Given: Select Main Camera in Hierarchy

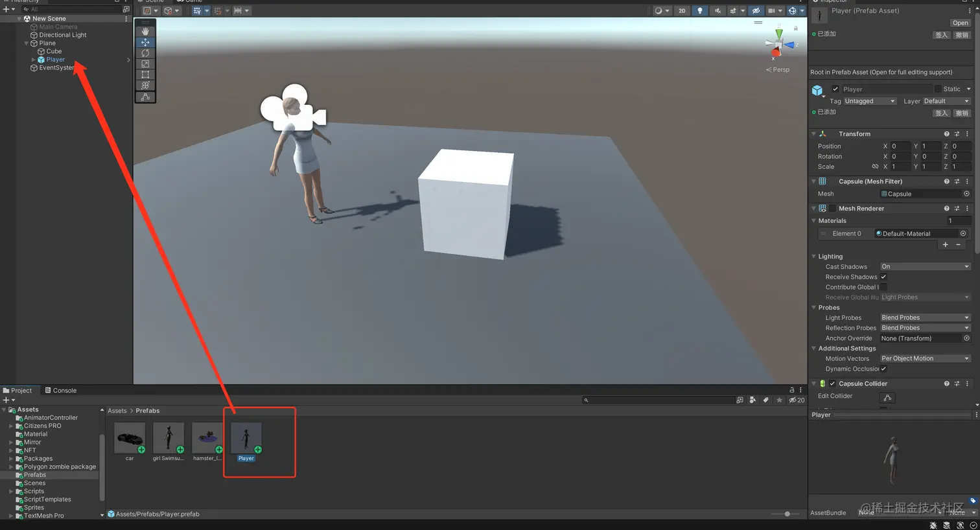Looking at the screenshot, I should click(x=58, y=27).
